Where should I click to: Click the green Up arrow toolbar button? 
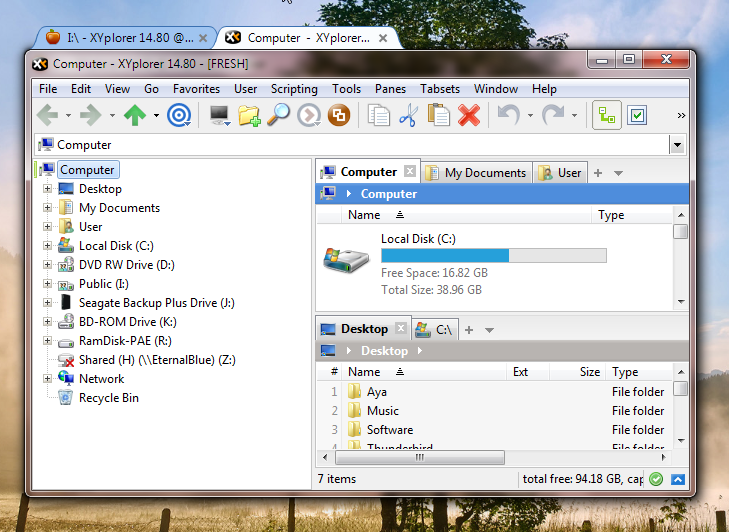pyautogui.click(x=135, y=116)
